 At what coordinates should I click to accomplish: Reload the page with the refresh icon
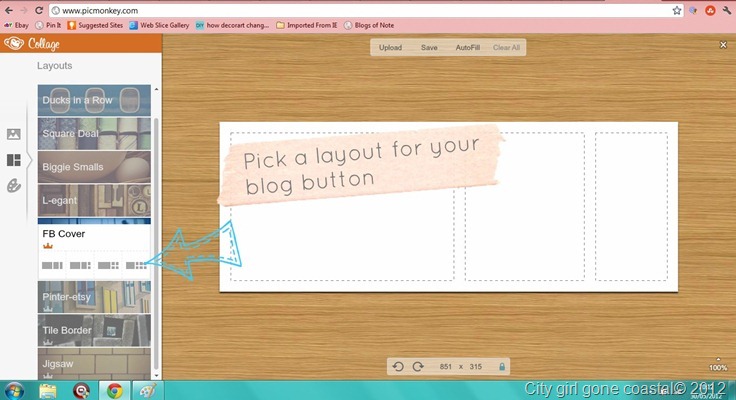(x=39, y=10)
